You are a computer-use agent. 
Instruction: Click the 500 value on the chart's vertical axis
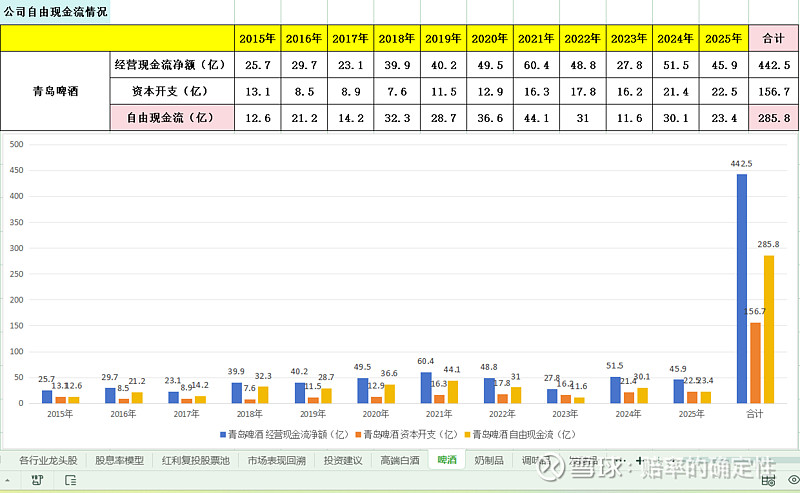[17, 144]
